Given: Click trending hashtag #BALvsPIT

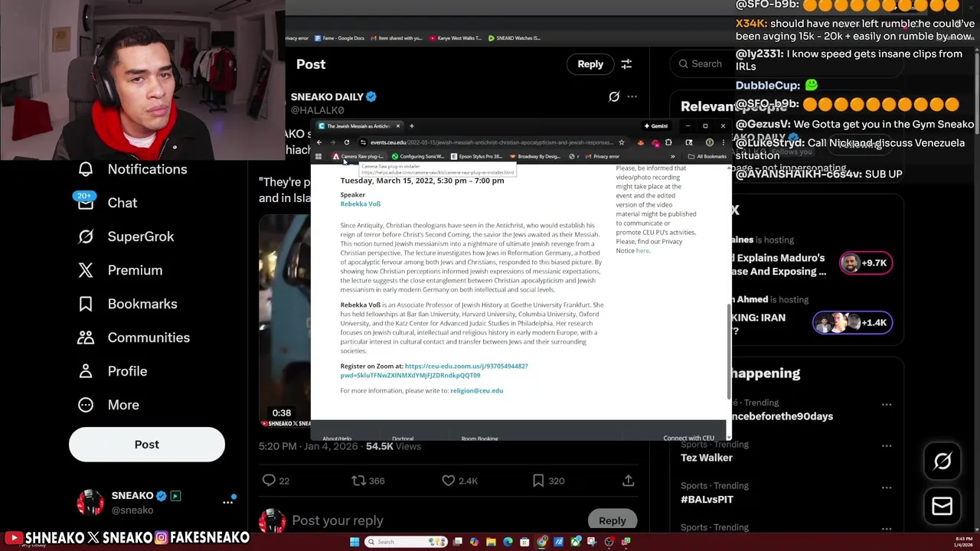Looking at the screenshot, I should [707, 499].
